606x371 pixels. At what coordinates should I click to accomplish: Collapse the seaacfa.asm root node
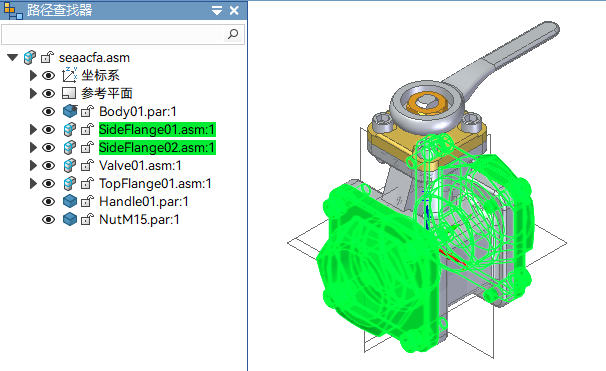pos(12,58)
